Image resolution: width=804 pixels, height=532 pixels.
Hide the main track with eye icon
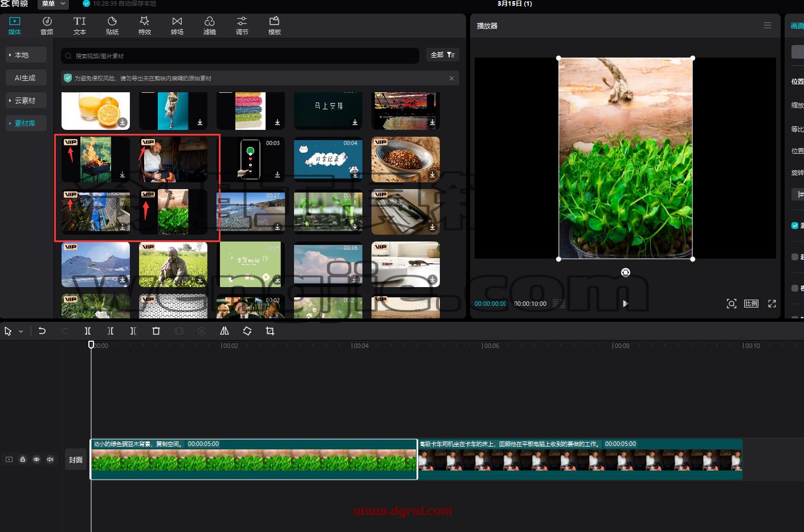[36, 459]
